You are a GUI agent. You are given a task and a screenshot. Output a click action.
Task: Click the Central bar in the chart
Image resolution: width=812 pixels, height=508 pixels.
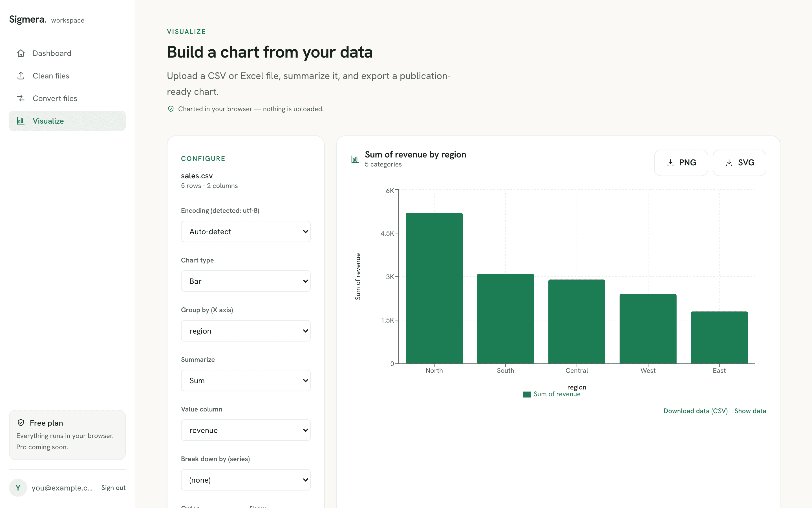pos(577,321)
